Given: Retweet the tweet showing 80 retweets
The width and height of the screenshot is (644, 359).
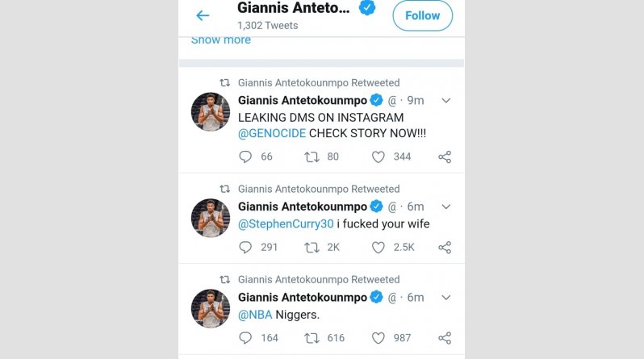Looking at the screenshot, I should coord(311,157).
